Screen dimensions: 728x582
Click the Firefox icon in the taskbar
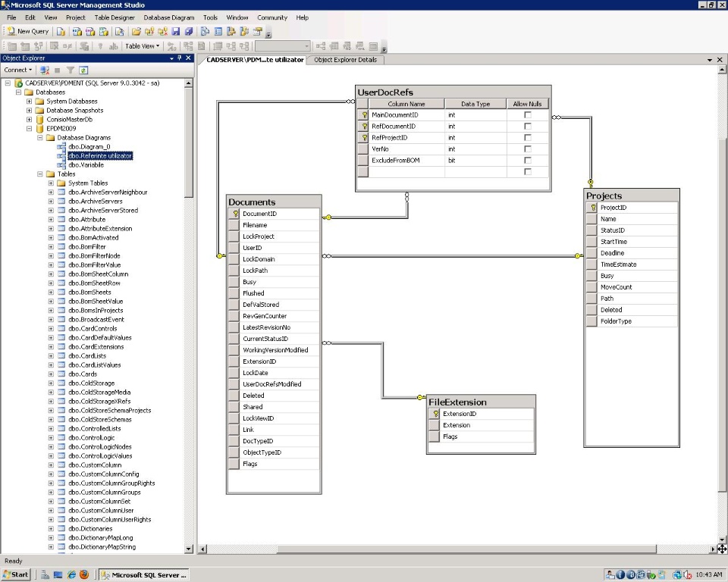coord(84,574)
